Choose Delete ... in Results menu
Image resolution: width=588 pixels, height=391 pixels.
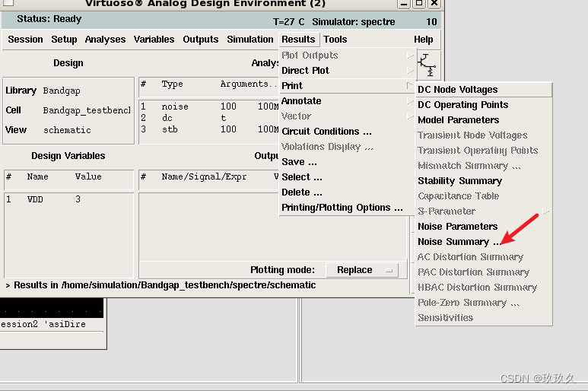point(347,192)
